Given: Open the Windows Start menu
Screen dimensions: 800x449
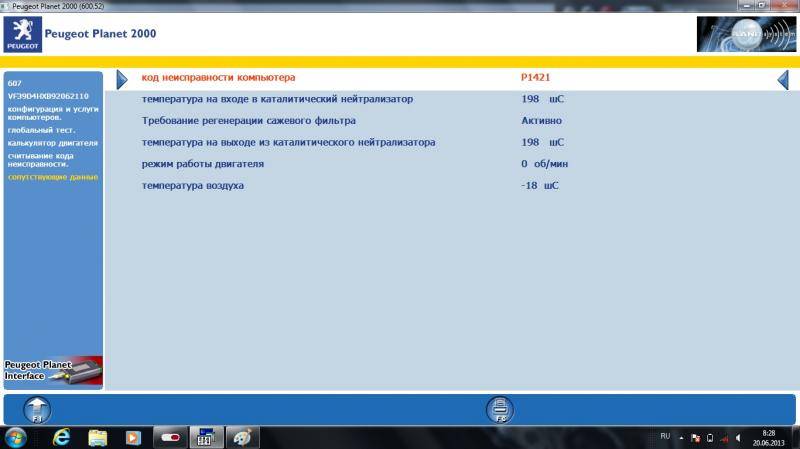Looking at the screenshot, I should 16,438.
